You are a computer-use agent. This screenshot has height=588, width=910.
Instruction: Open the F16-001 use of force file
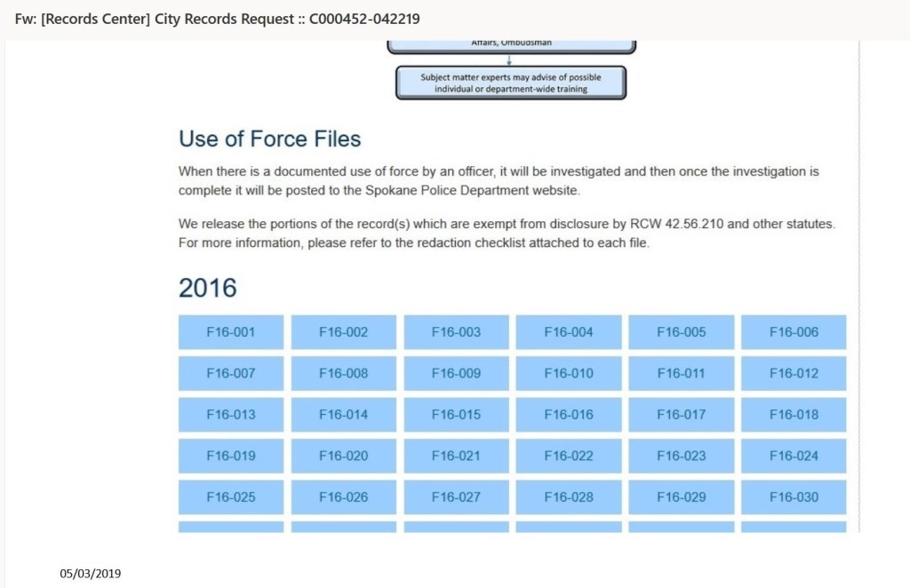click(x=231, y=332)
